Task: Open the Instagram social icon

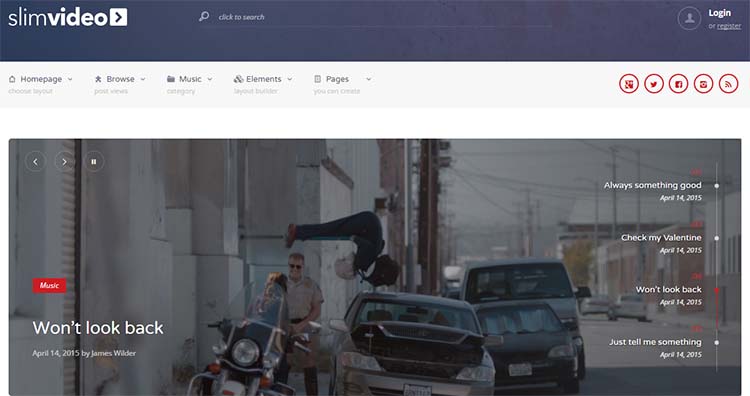Action: pyautogui.click(x=703, y=84)
